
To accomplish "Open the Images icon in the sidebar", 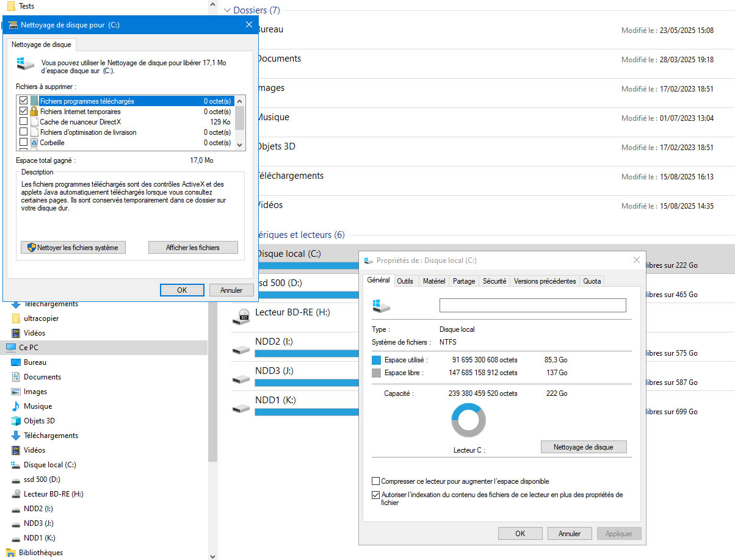I will pos(16,392).
